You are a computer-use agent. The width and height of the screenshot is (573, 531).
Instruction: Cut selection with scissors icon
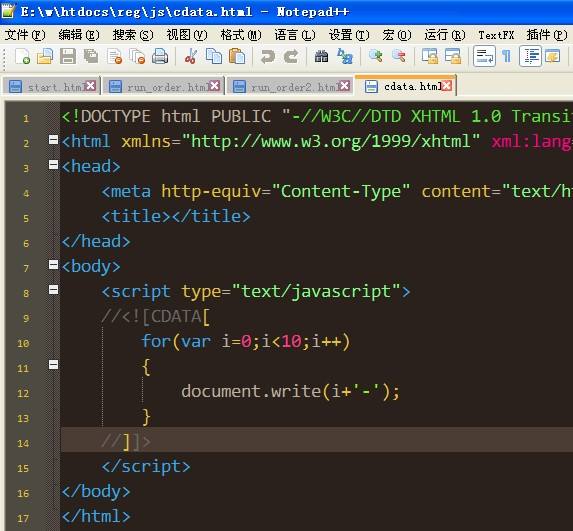click(191, 57)
